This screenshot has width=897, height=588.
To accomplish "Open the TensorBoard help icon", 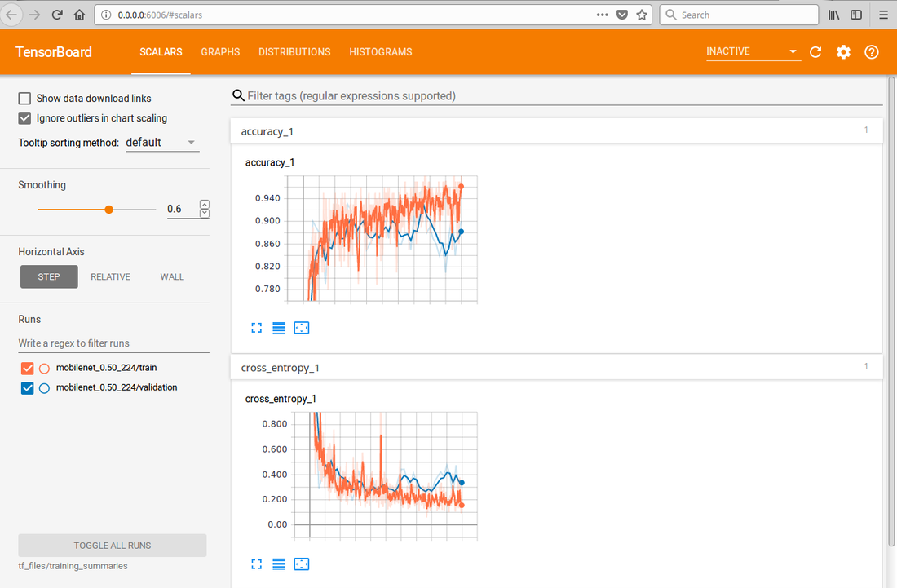I will 872,52.
